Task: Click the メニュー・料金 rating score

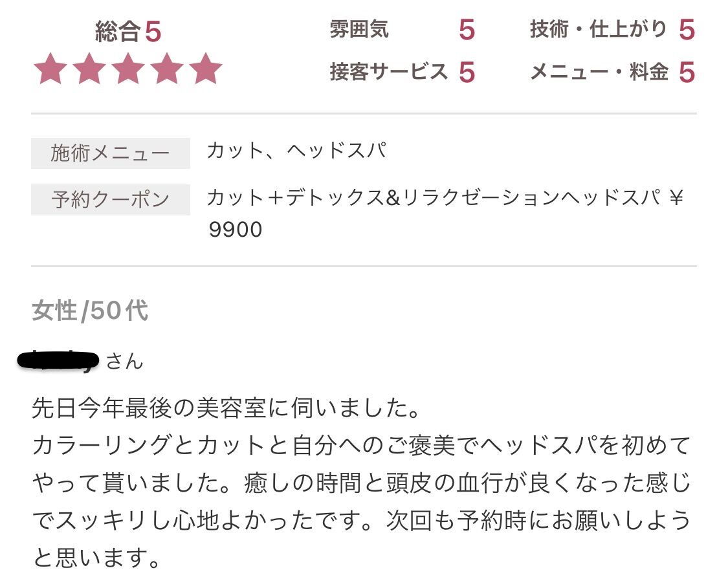Action: point(687,72)
